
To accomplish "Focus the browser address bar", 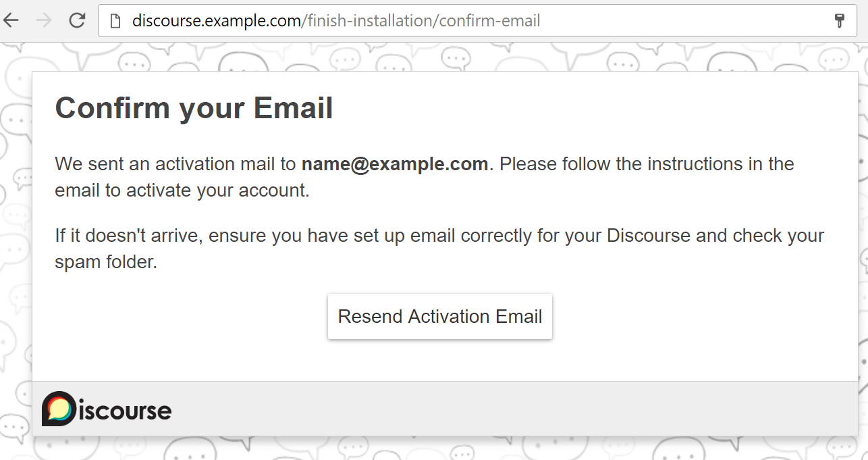I will pos(675,21).
